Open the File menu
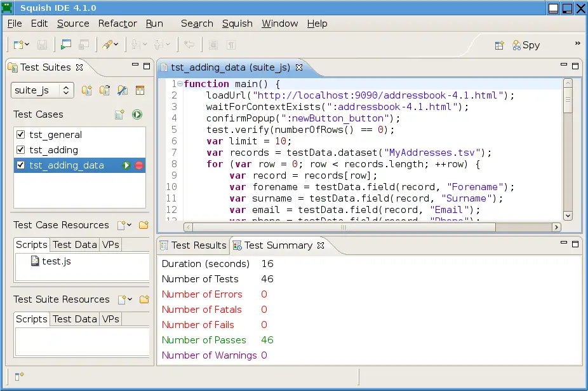This screenshot has width=588, height=391. pos(15,24)
